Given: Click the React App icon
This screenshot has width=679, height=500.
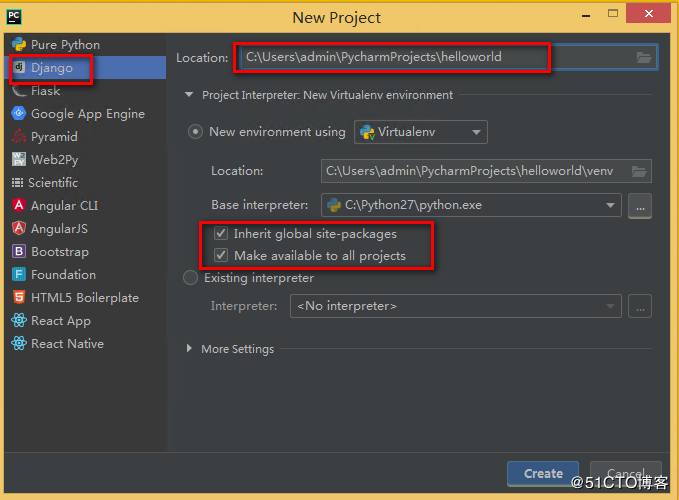Looking at the screenshot, I should click(x=19, y=320).
